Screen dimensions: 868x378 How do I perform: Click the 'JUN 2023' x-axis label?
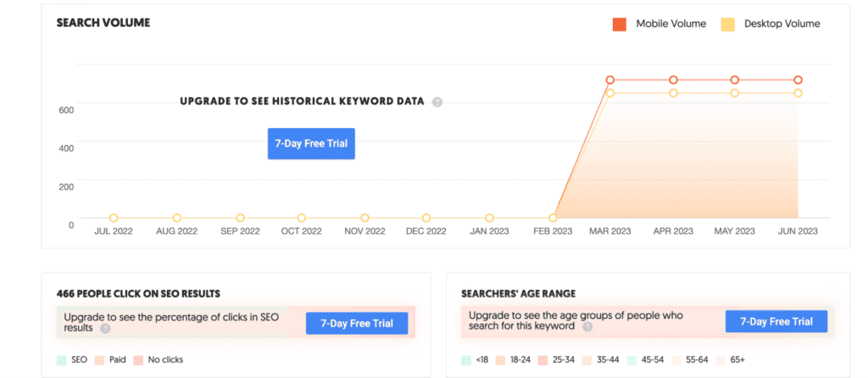(798, 231)
